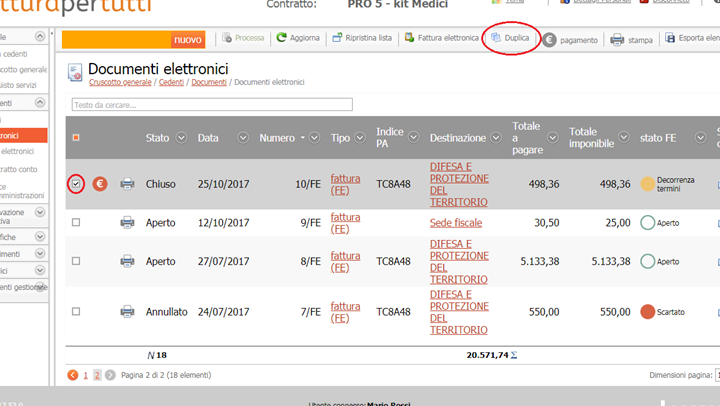Uncheck checkbox for invoice 10/FE
This screenshot has height=406, width=720.
[76, 184]
